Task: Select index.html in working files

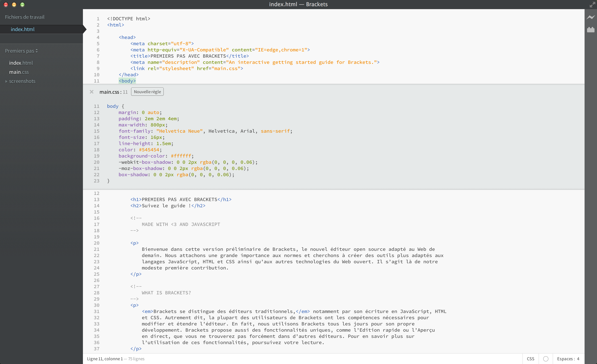Action: click(x=23, y=29)
